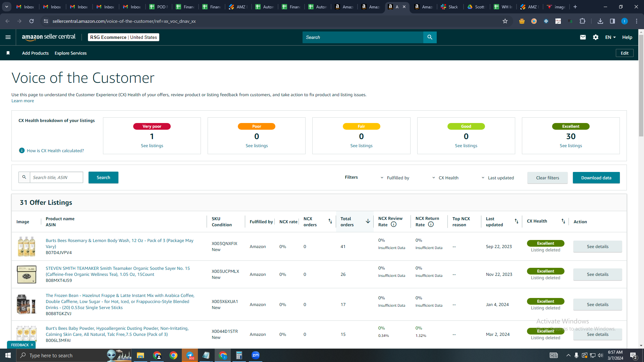Switch to the Slack browser tab
This screenshot has width=644, height=362.
[450, 7]
